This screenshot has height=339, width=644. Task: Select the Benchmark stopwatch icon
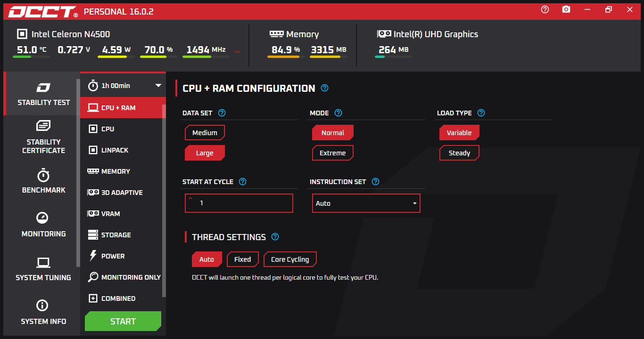pyautogui.click(x=43, y=176)
